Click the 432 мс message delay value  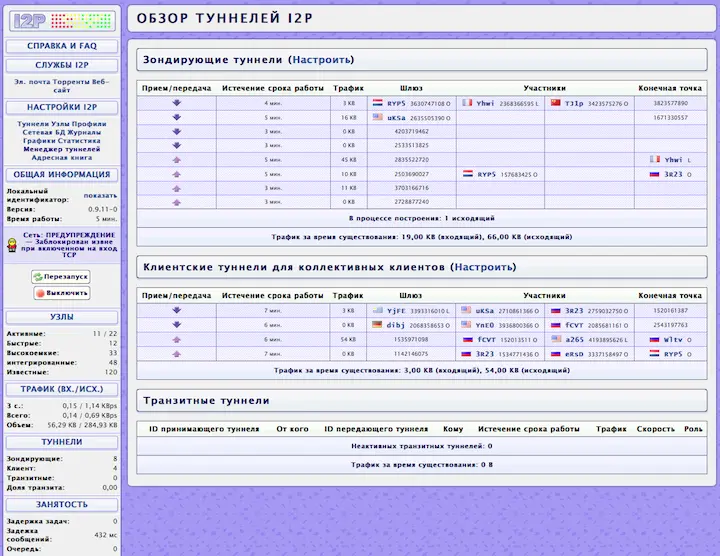pos(106,535)
